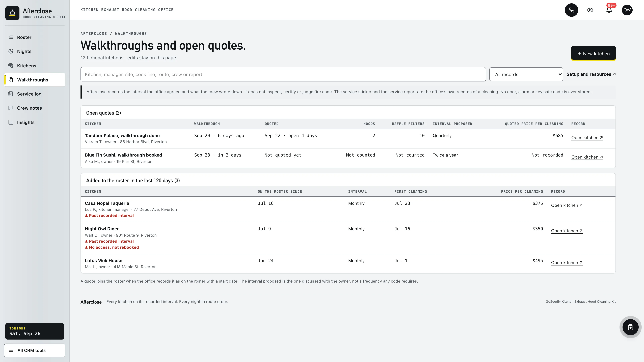Click the GoSeedly Kitchen Exhaust Hood Cleaning Kit text

(580, 301)
